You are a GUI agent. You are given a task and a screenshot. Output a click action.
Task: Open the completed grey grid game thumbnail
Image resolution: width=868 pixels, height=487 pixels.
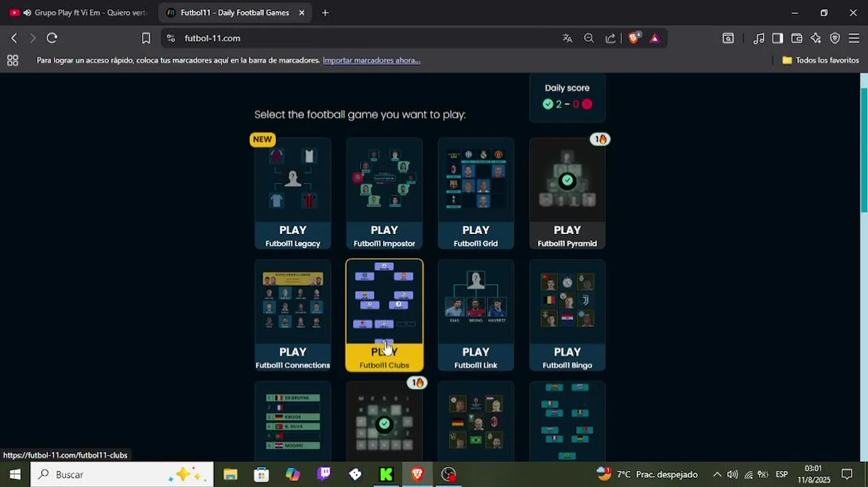coord(384,421)
